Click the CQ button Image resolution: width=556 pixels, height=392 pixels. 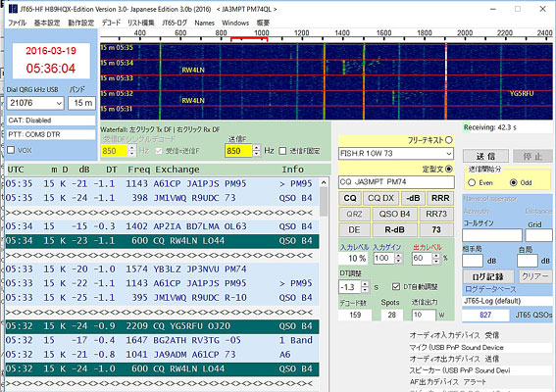click(x=350, y=198)
